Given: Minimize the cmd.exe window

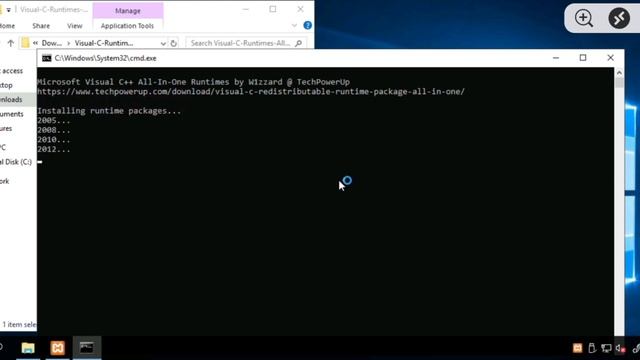Looking at the screenshot, I should coord(556,58).
